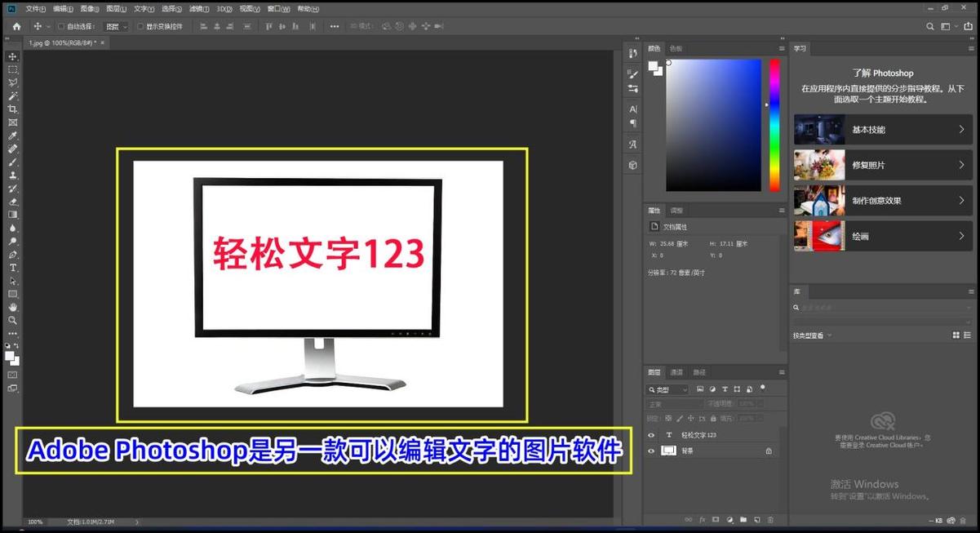Screen dimensions: 980x533
Task: Click the delete layer trash icon
Action: coord(770,520)
